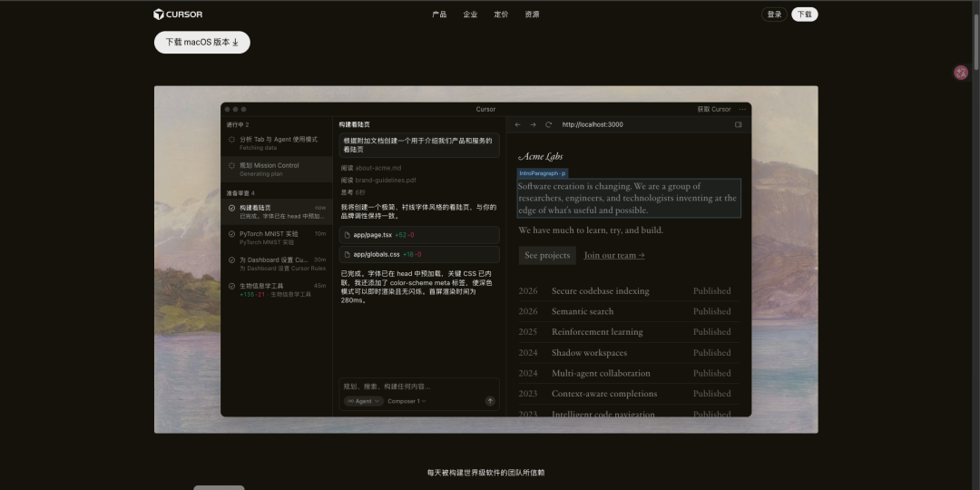
Task: Click the localhost:3000 address field
Action: (592, 124)
